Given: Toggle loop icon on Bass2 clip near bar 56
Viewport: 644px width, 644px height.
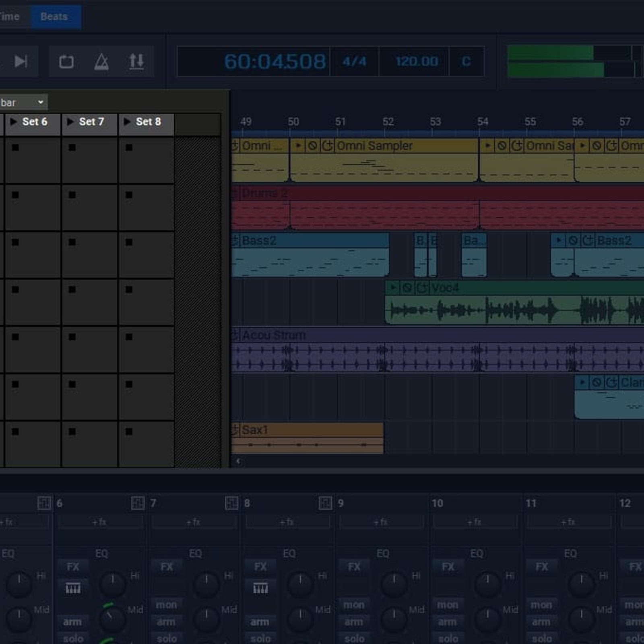Looking at the screenshot, I should coord(588,240).
